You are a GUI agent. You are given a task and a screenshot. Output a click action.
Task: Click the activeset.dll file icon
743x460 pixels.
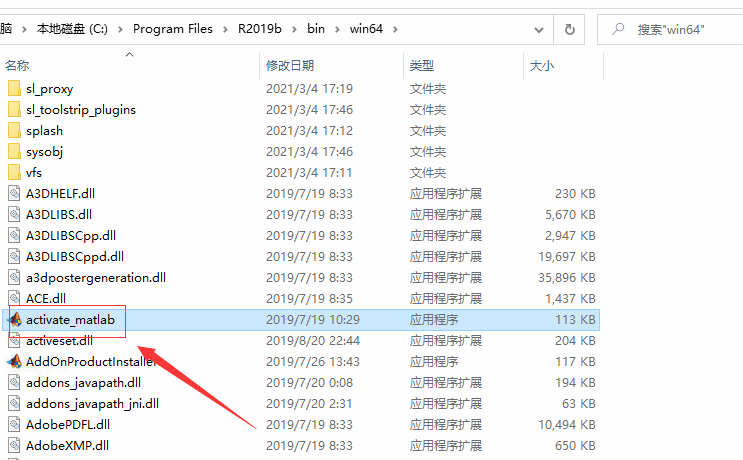[14, 340]
